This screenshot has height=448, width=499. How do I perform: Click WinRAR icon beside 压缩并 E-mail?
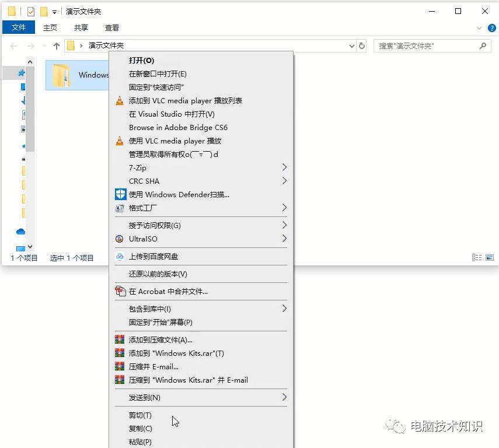(120, 366)
